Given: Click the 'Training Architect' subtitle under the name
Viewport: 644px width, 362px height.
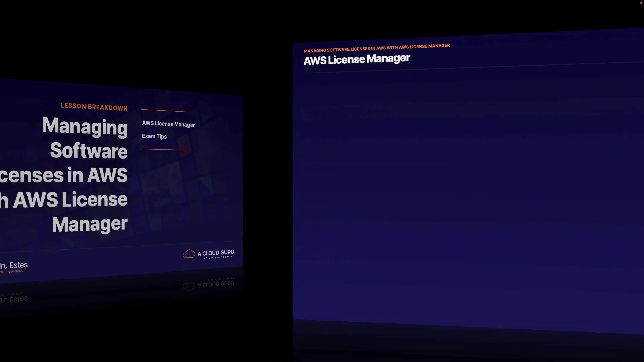Looking at the screenshot, I should [12, 271].
